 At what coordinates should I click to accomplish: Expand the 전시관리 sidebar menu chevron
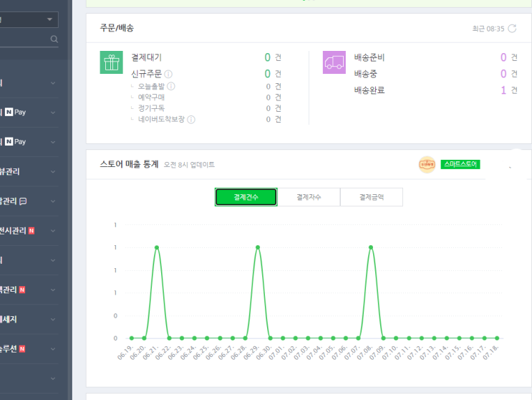coord(53,231)
